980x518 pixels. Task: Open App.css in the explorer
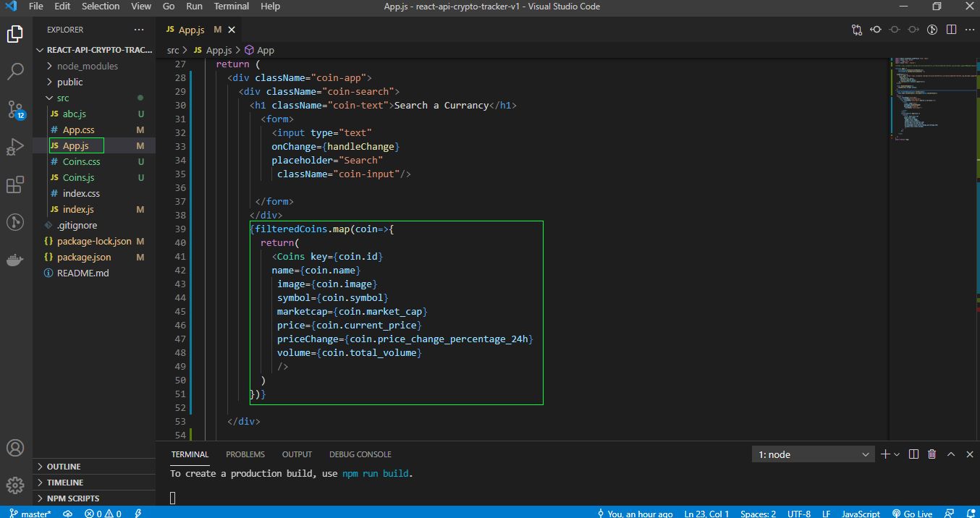coord(94,129)
